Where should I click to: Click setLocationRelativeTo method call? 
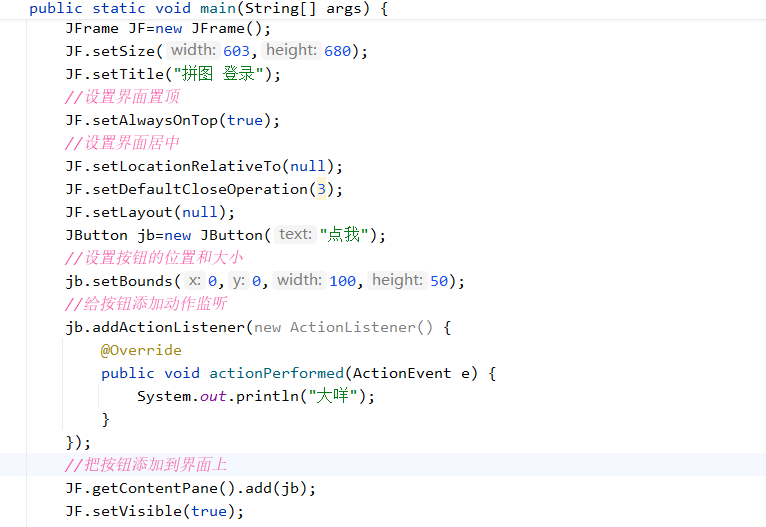point(187,166)
